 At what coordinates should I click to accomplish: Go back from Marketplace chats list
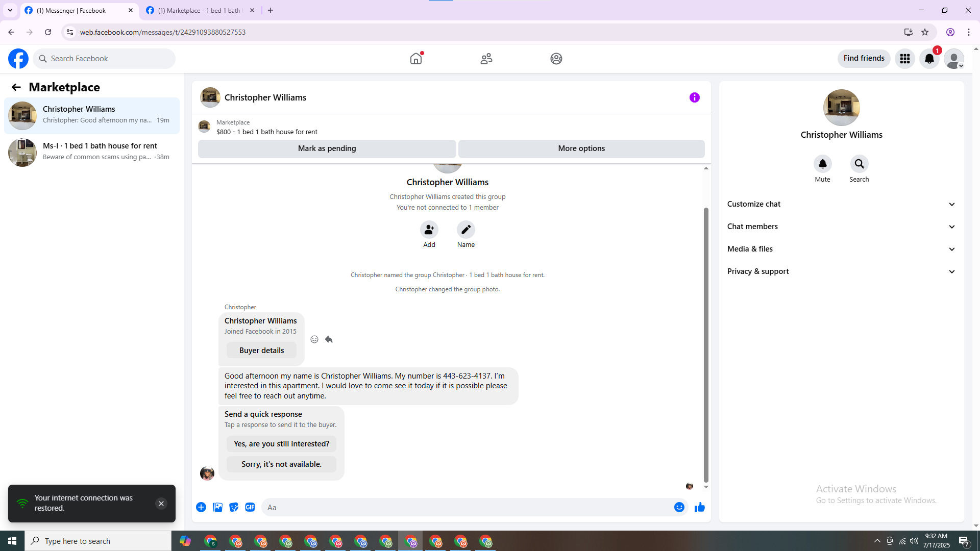(x=16, y=87)
